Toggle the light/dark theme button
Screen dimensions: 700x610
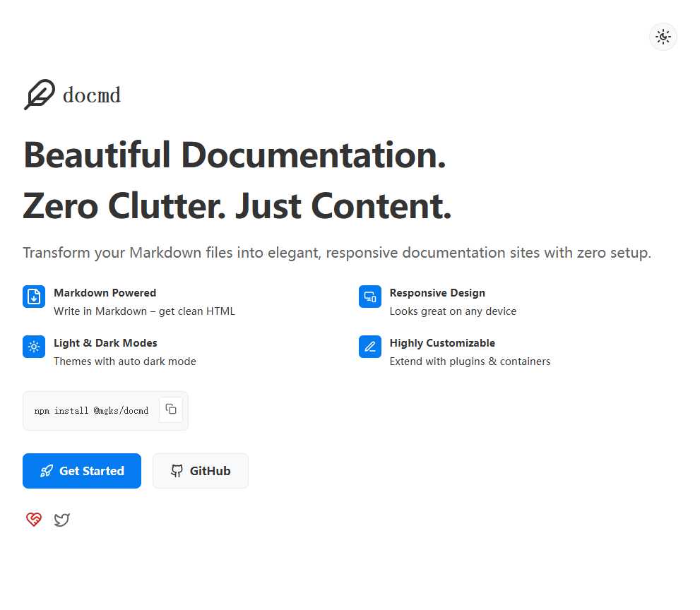663,37
